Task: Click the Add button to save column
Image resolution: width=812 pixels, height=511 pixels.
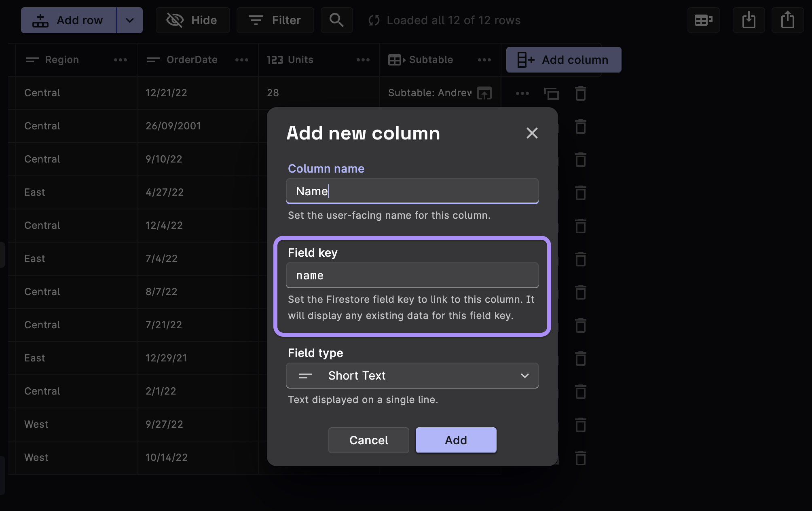Action: tap(456, 440)
